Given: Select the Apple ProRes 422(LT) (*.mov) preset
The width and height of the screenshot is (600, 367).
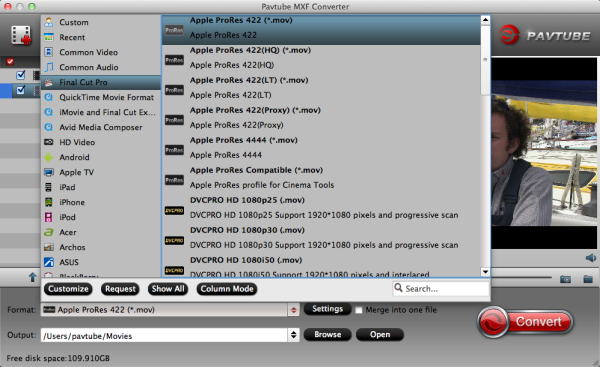Looking at the screenshot, I should tap(321, 90).
